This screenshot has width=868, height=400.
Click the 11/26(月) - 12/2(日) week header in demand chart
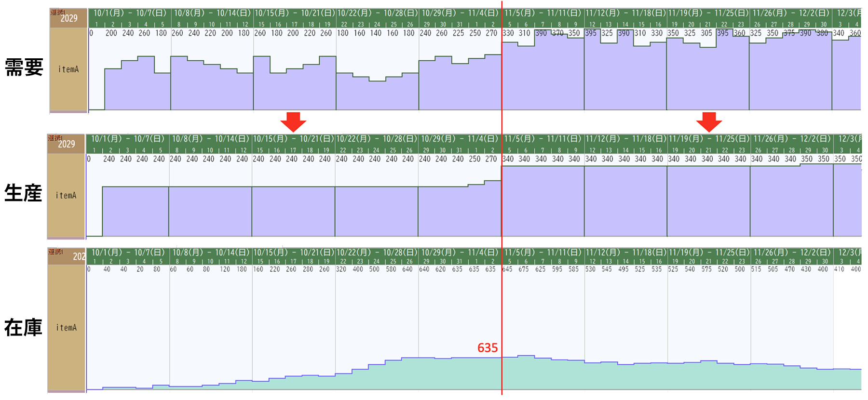(790, 13)
